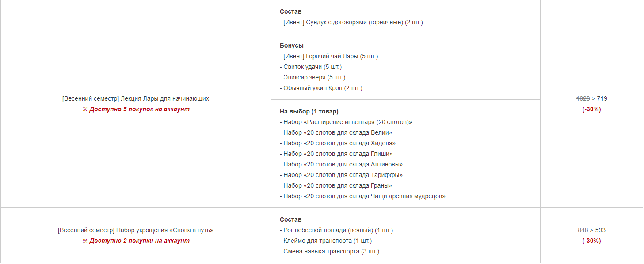Select the Смена навыка транспорта (3 шт.) line

tap(330, 252)
